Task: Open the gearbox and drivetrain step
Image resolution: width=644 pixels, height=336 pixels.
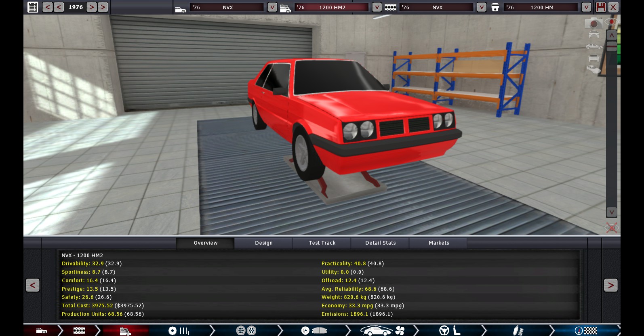Action: click(179, 331)
